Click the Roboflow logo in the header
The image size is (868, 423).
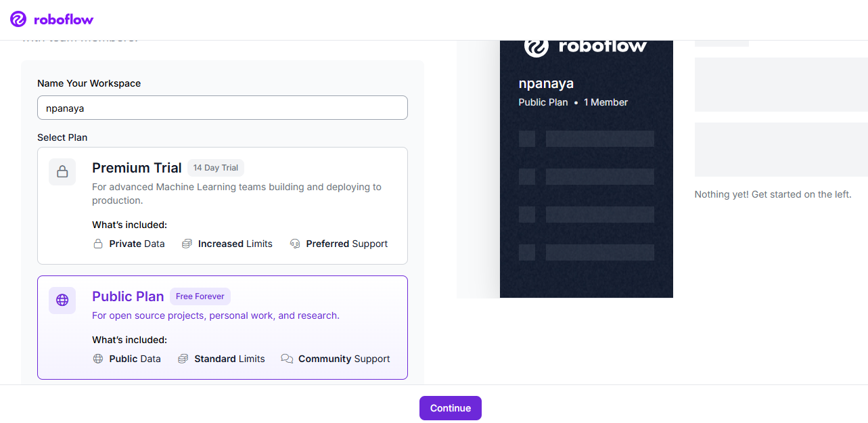tap(52, 20)
